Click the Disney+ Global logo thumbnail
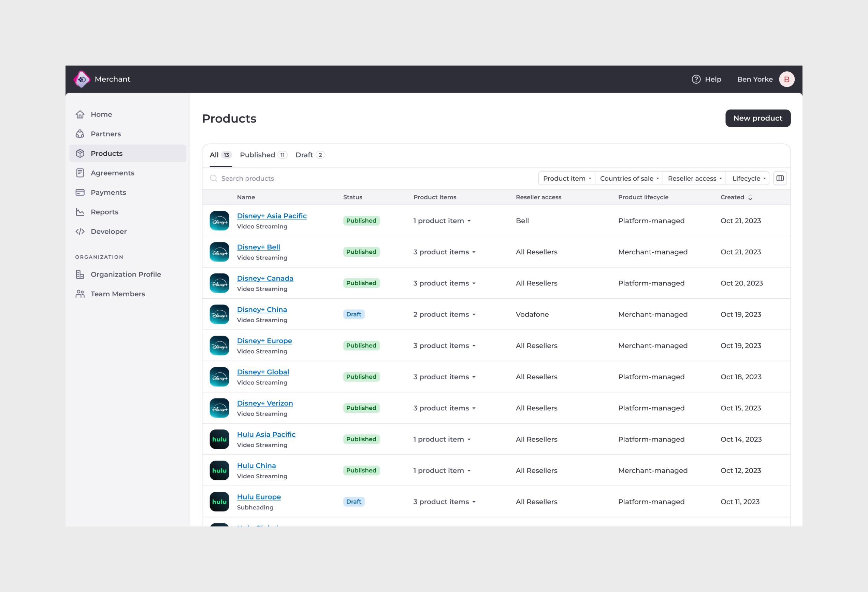Screen dimensions: 868x592 [x=219, y=377]
